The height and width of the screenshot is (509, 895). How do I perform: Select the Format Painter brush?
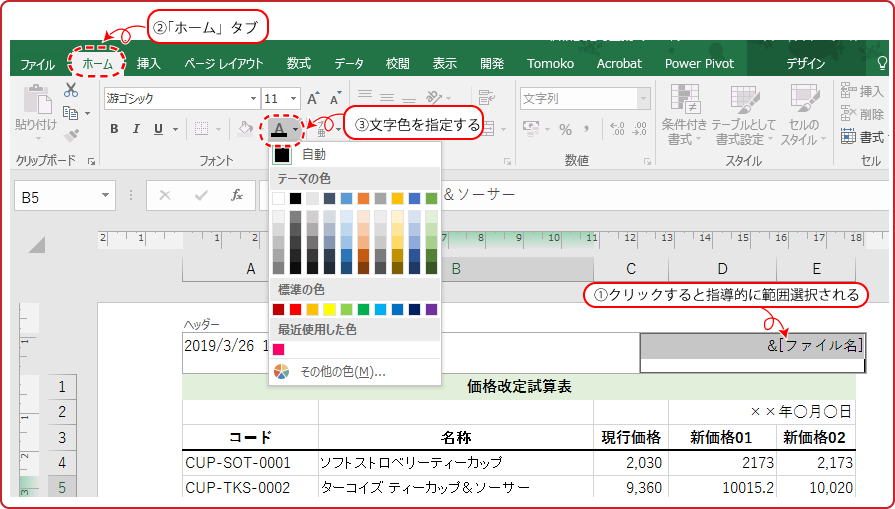(71, 136)
